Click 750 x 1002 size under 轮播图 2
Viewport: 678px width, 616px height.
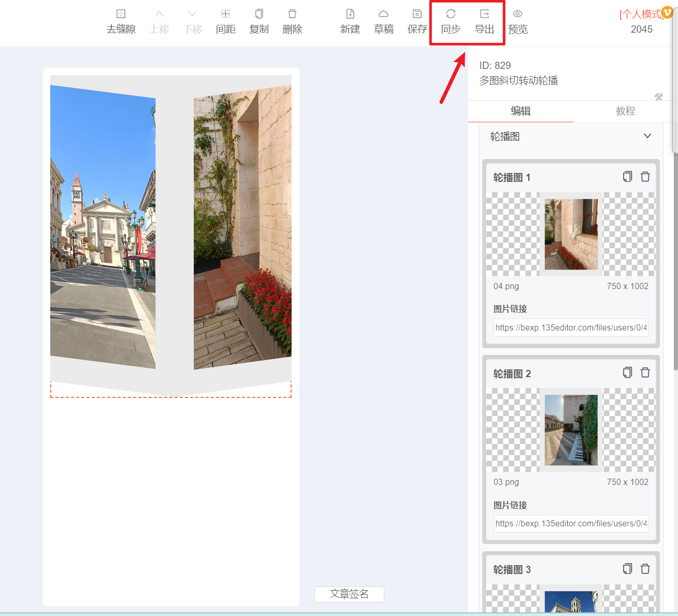point(627,482)
